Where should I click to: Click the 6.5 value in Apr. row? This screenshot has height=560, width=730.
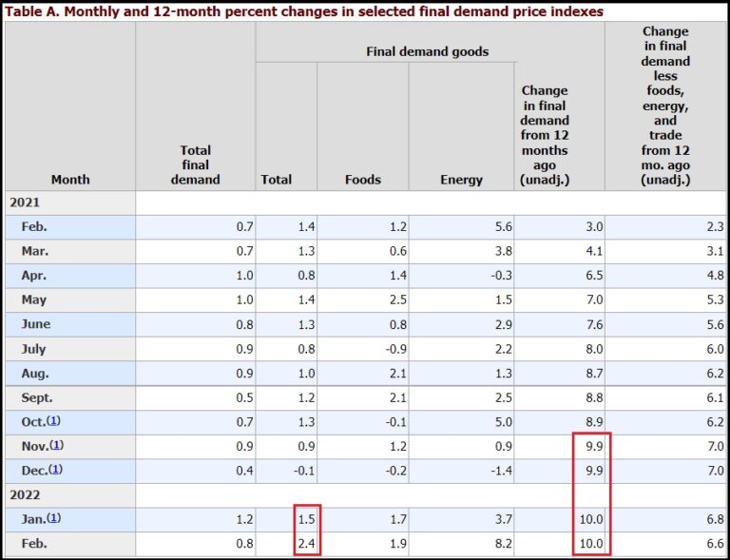click(594, 276)
